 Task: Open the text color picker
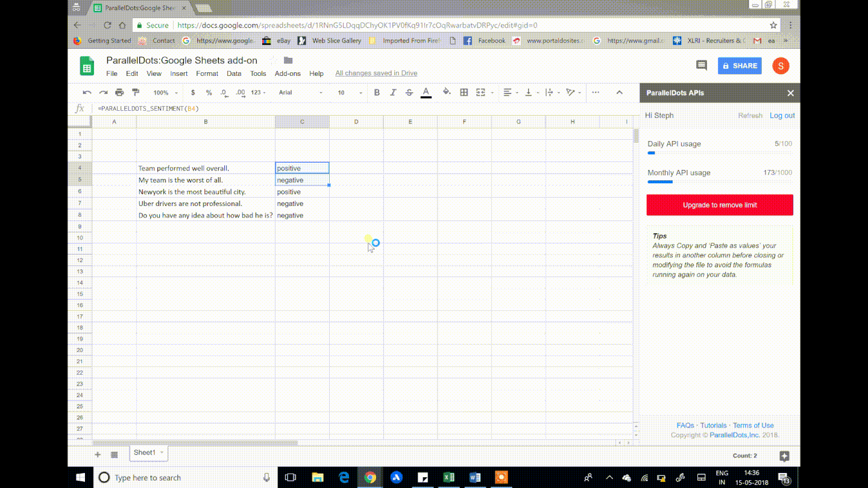[426, 92]
